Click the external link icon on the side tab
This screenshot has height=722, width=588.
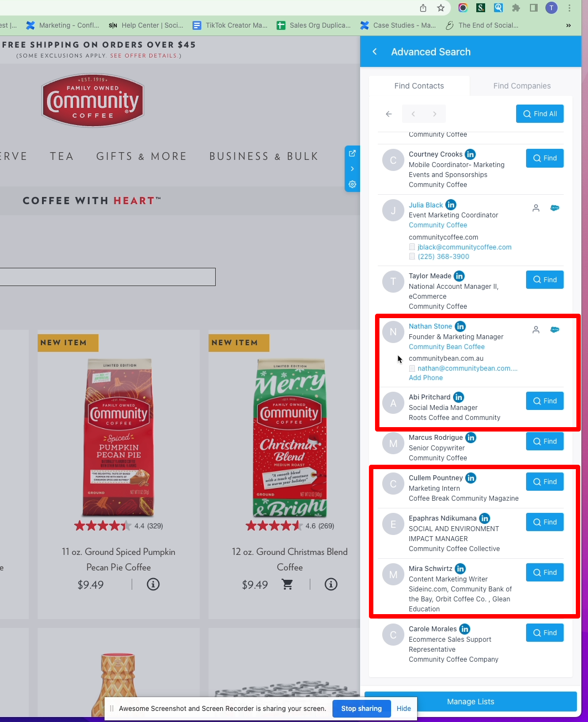[352, 153]
